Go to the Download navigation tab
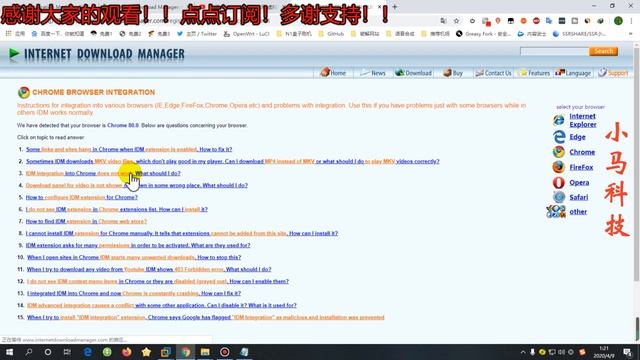The image size is (640, 360). pos(413,73)
